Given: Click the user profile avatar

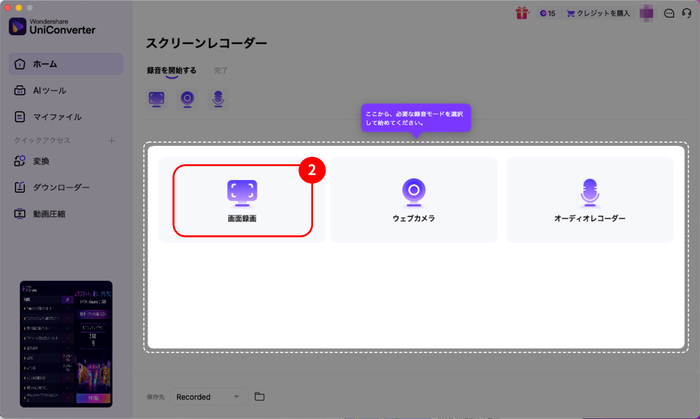Looking at the screenshot, I should (646, 14).
